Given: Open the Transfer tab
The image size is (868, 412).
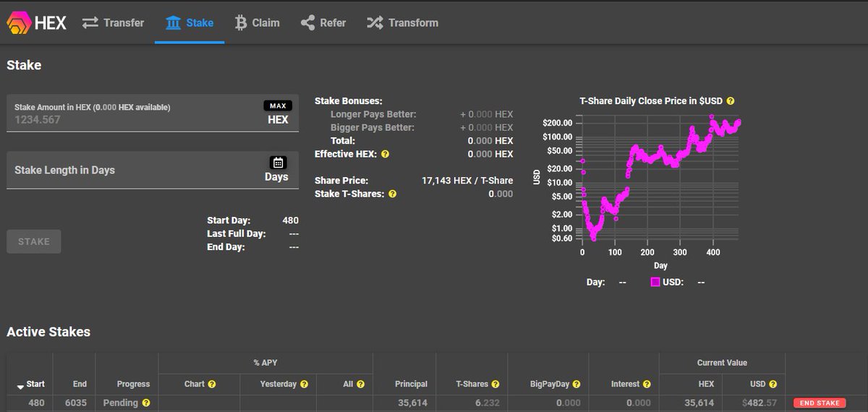Looking at the screenshot, I should (x=113, y=22).
